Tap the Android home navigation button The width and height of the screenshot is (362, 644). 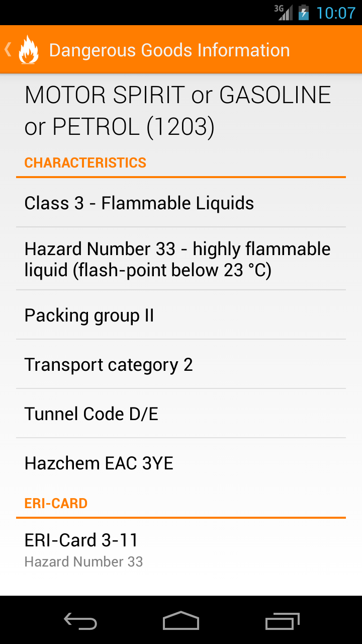(181, 621)
